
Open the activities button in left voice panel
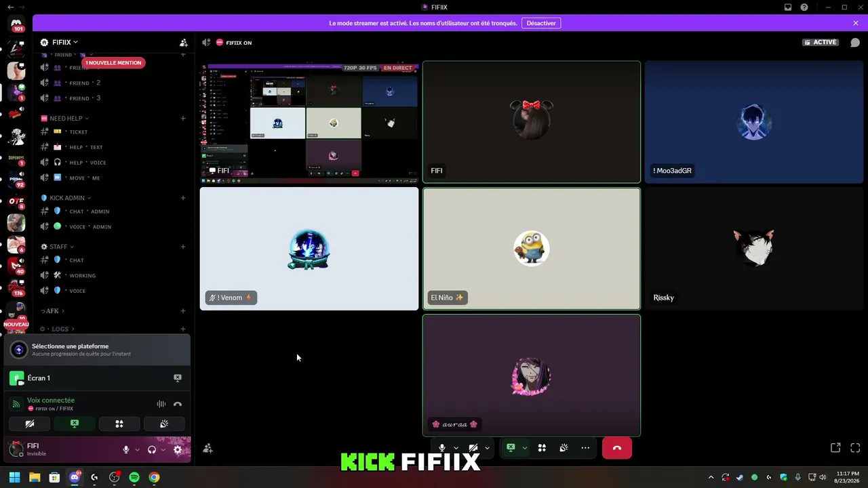tap(119, 424)
